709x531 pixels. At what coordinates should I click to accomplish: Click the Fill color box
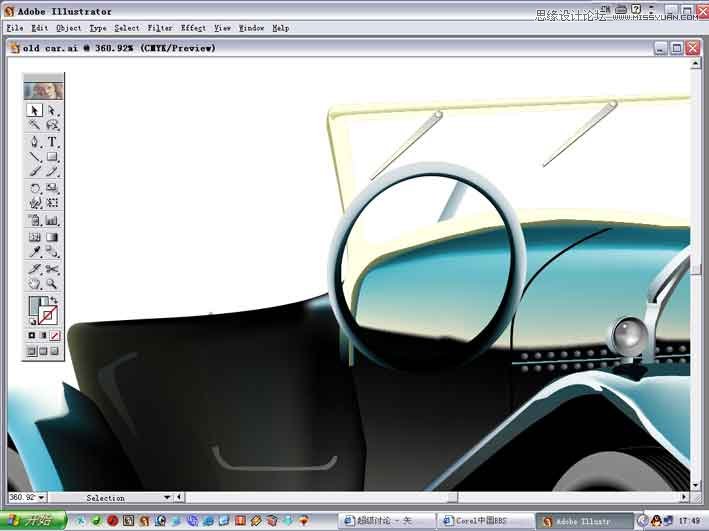coord(35,305)
